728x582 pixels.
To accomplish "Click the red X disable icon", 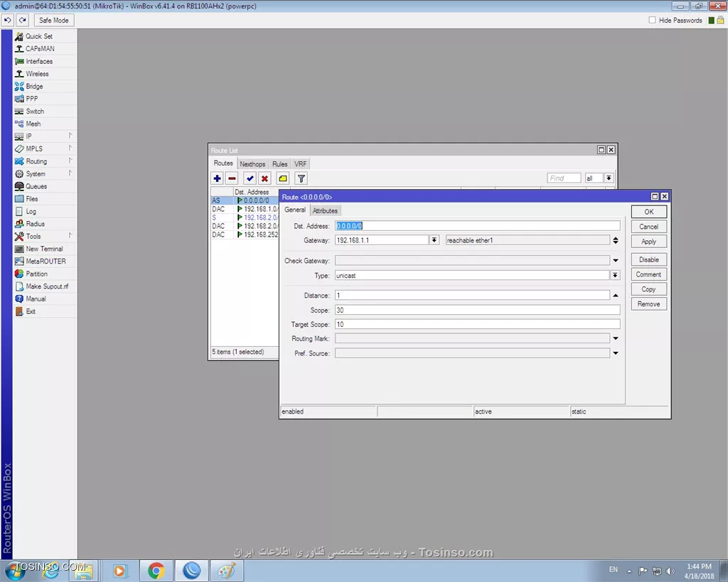I will coord(264,178).
